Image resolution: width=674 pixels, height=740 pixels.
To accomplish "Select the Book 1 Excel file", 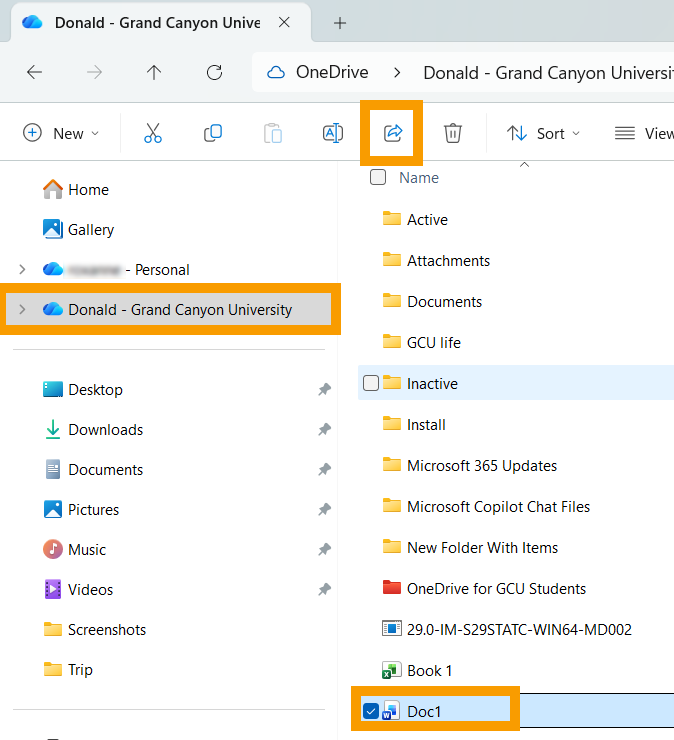I will point(429,670).
